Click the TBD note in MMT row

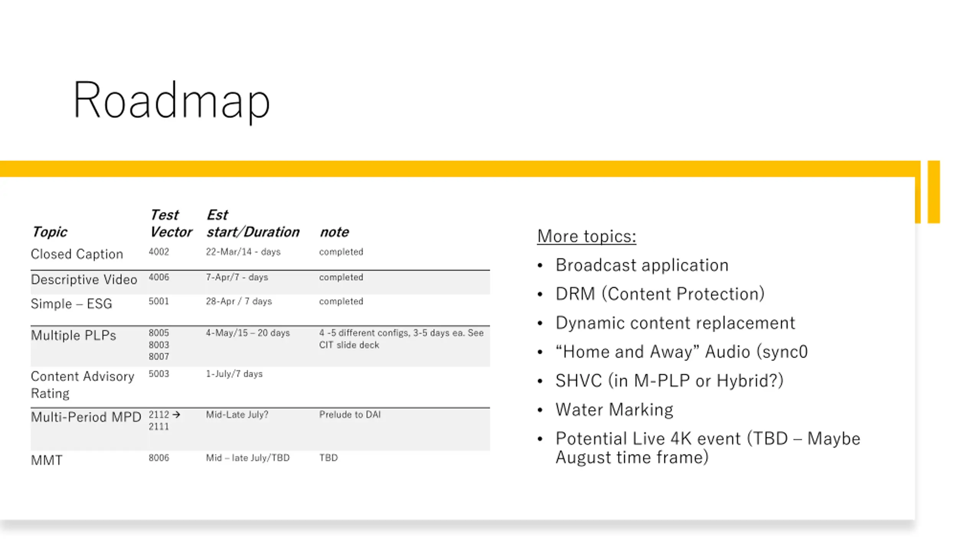point(328,458)
